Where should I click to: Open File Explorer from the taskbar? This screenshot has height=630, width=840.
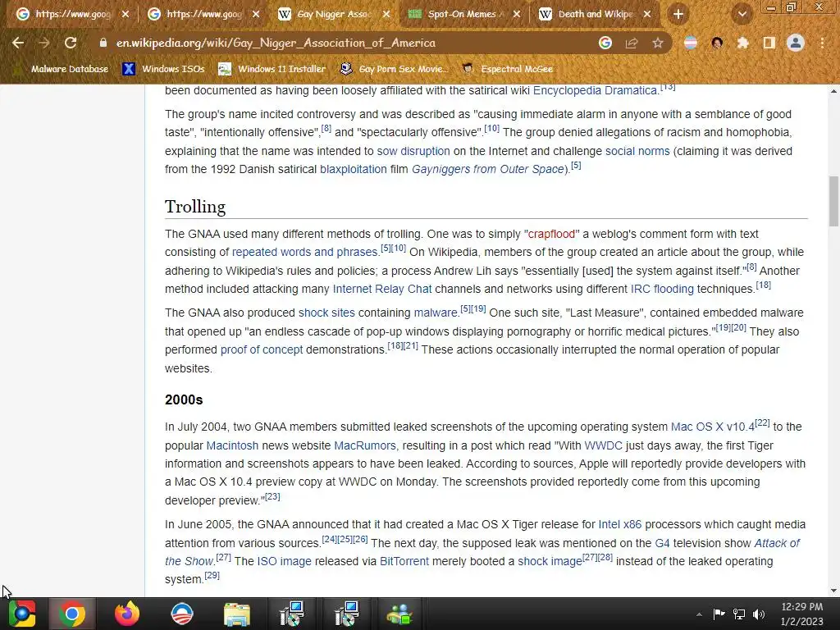coord(236,614)
